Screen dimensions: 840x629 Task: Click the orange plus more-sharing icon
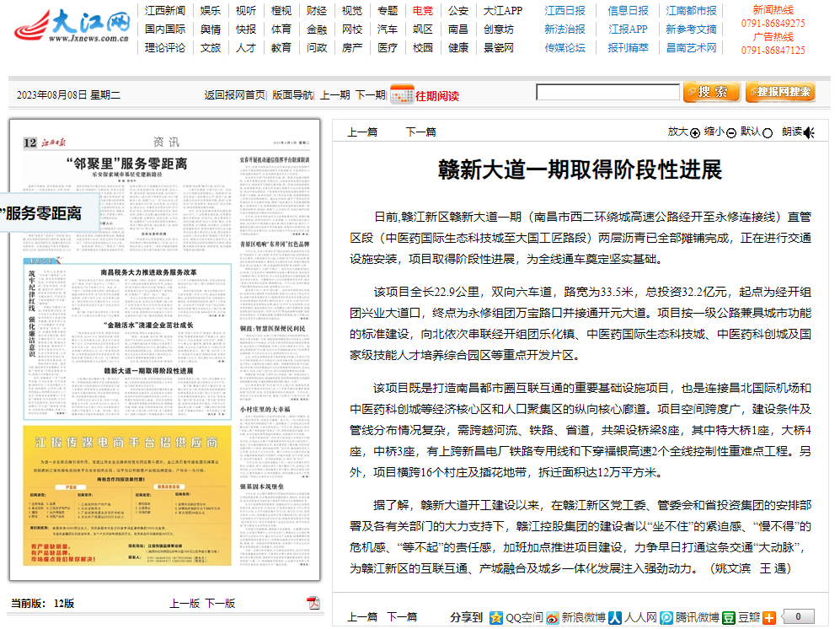click(769, 617)
